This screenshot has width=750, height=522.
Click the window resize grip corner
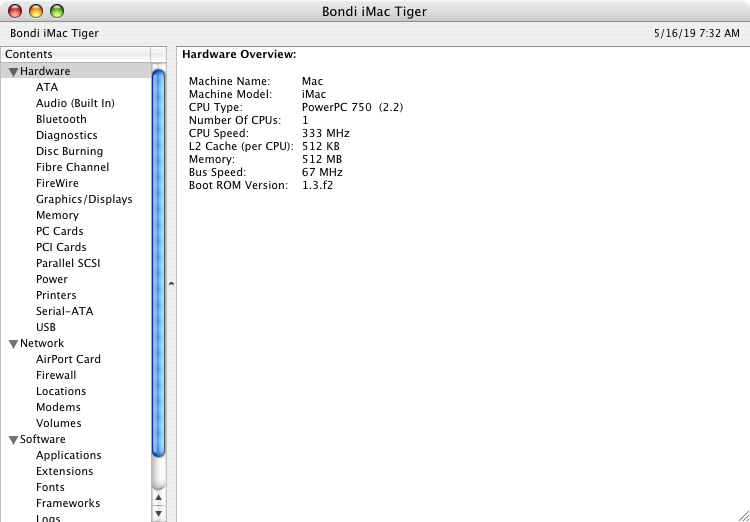coord(743,515)
